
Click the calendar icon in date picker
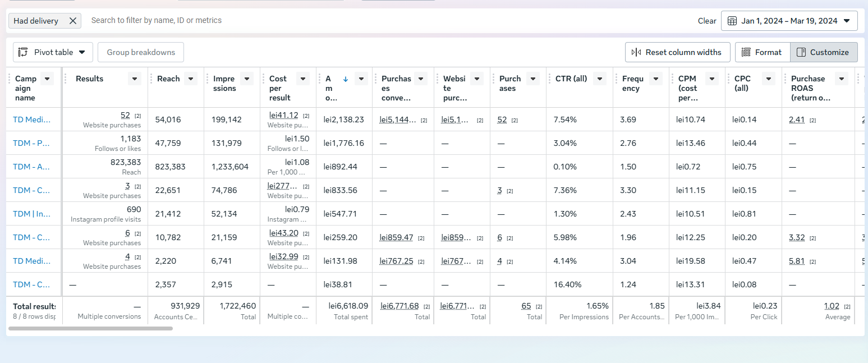(732, 21)
